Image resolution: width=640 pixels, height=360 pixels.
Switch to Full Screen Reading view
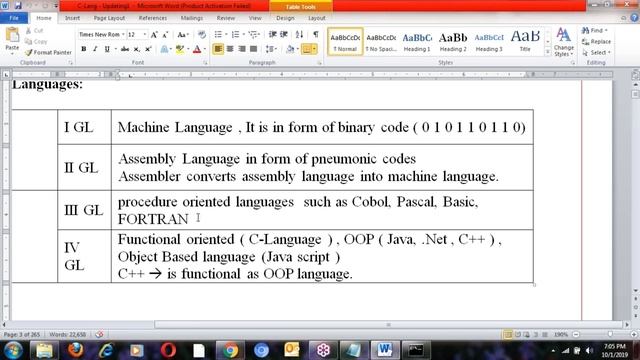point(518,335)
